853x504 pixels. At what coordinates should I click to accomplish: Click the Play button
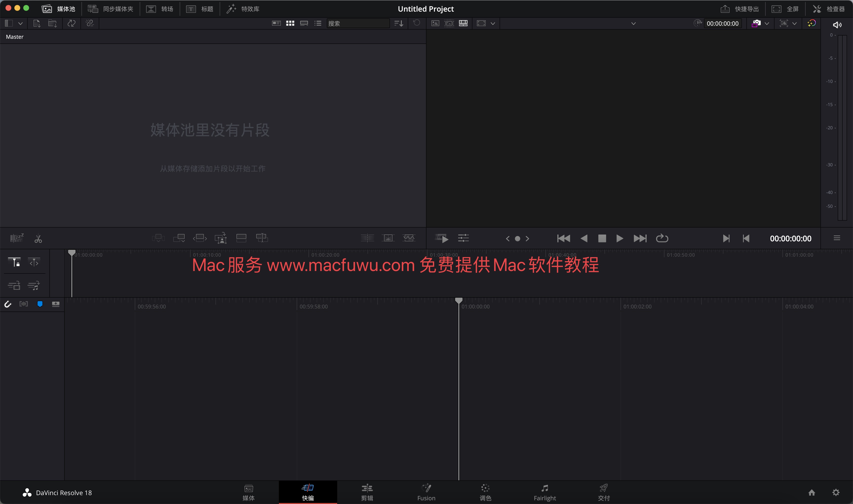coord(619,238)
